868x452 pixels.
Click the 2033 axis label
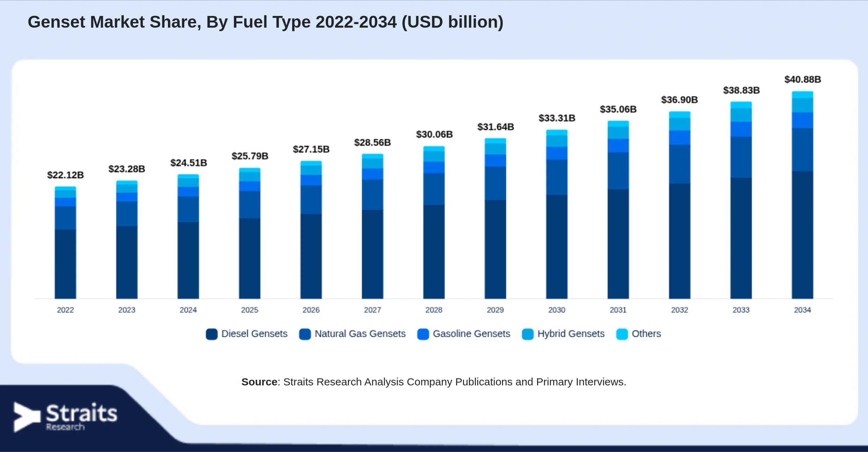pyautogui.click(x=741, y=310)
